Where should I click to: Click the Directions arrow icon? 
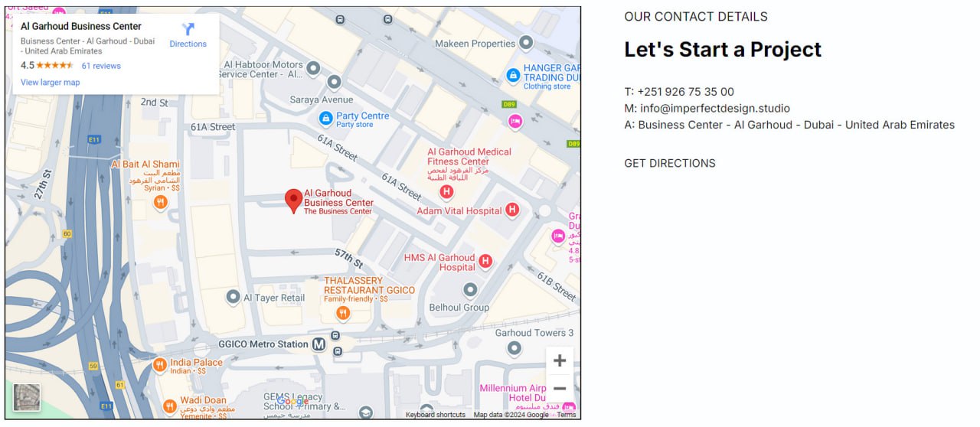click(x=188, y=29)
